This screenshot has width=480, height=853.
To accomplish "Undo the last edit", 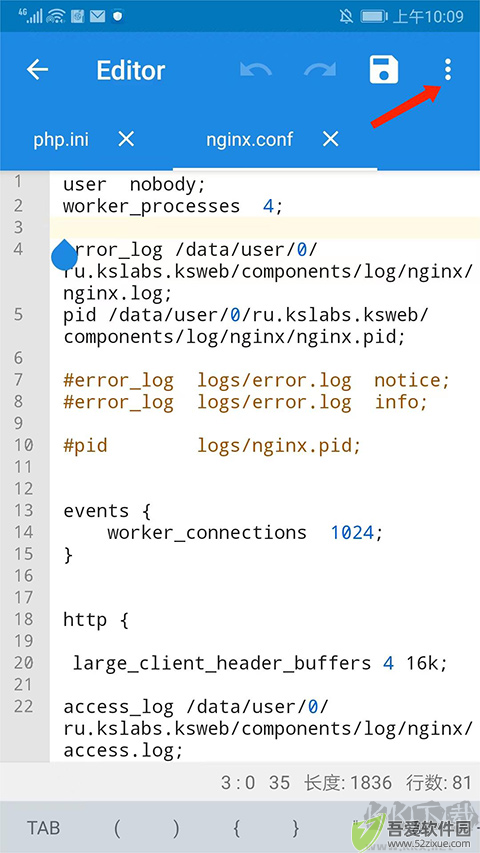I will 255,70.
